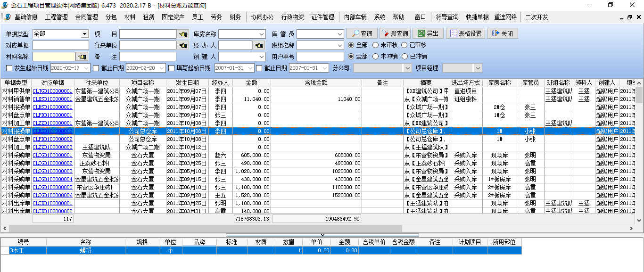
Task: Open 表格设置 table settings
Action: click(465, 33)
